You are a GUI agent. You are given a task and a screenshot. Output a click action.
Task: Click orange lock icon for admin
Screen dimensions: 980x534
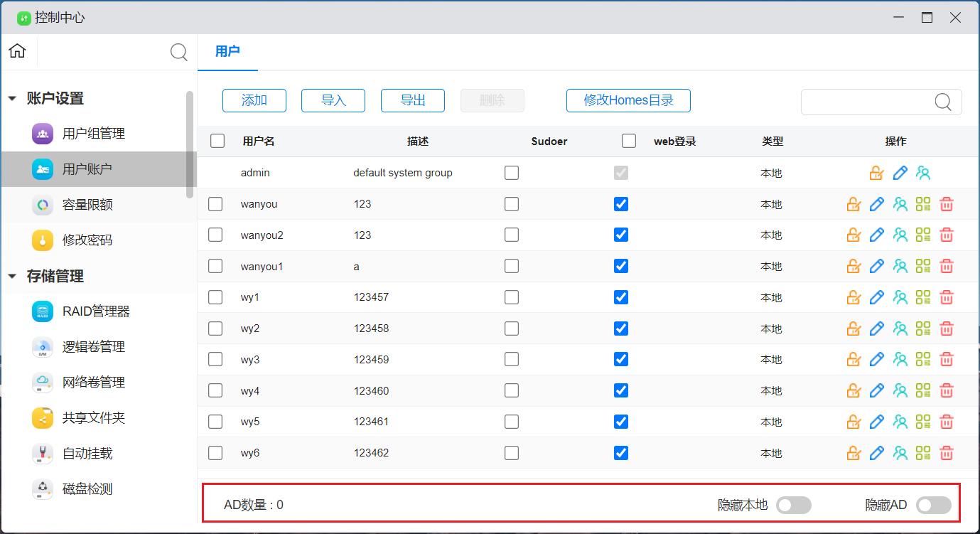pyautogui.click(x=876, y=173)
